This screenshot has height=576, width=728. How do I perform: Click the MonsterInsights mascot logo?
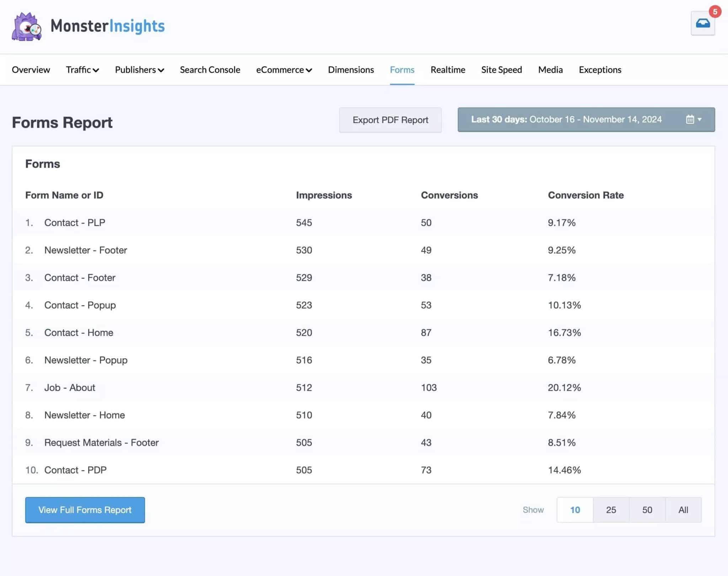click(27, 26)
